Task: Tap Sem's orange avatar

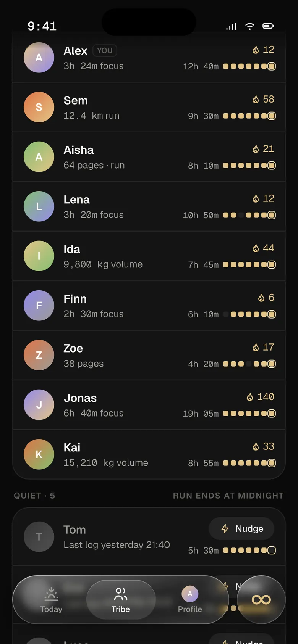Action: (x=39, y=107)
